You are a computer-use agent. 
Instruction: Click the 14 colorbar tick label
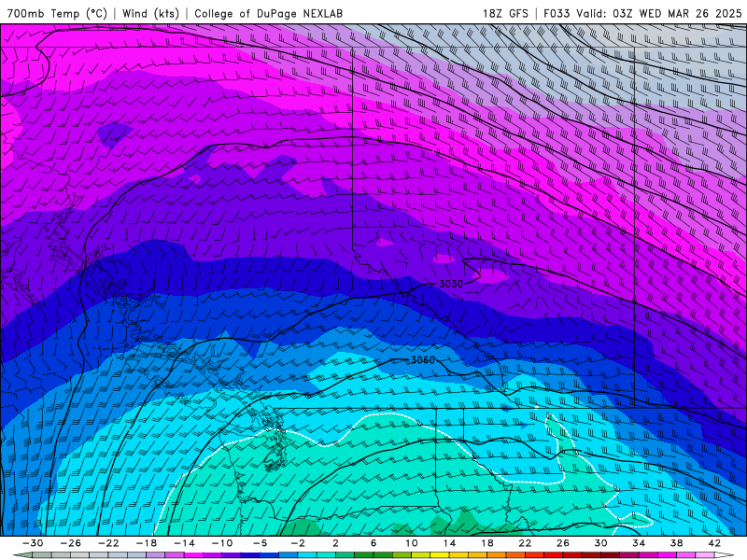click(449, 543)
